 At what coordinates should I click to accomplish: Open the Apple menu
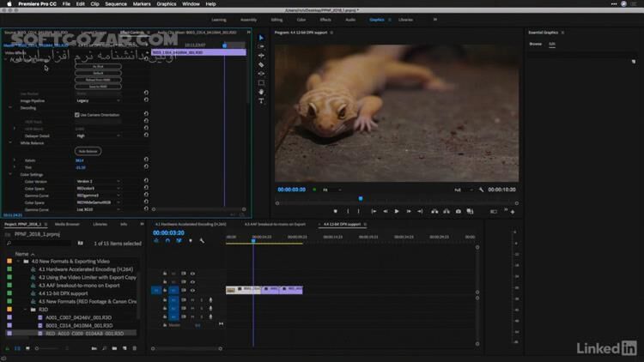tap(9, 3)
